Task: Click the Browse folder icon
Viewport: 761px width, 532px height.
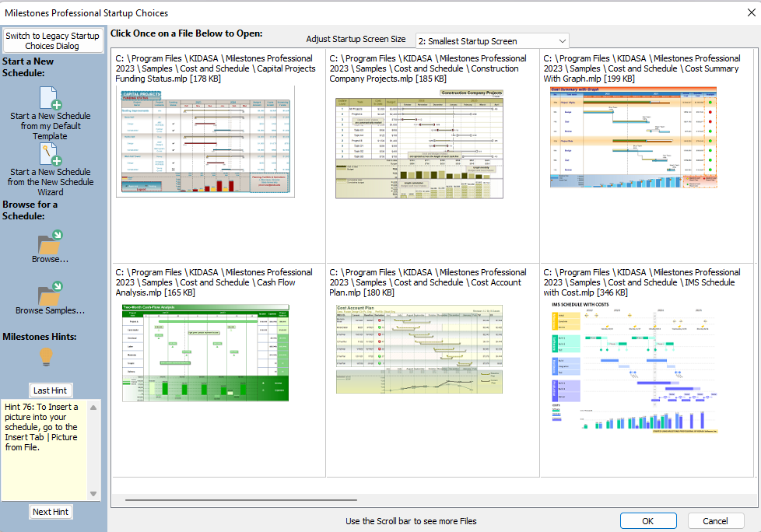Action: [x=50, y=242]
